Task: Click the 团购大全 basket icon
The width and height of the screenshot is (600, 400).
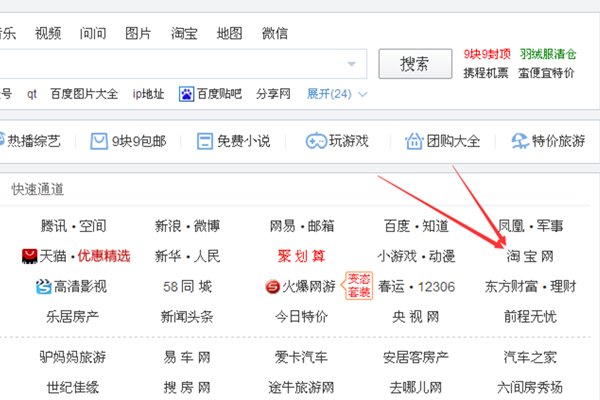Action: 414,141
